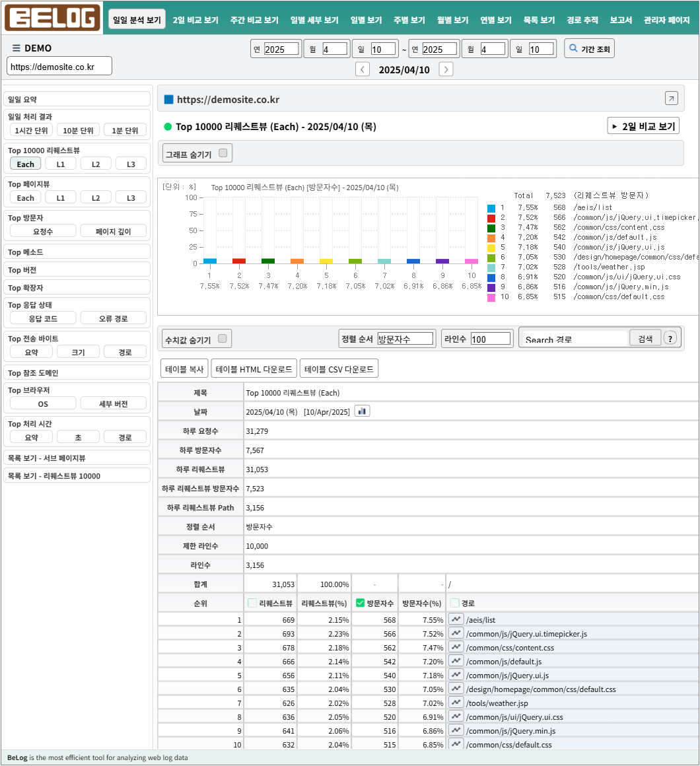
Task: Open trend icon for /tools/weather.jsp
Action: click(456, 703)
